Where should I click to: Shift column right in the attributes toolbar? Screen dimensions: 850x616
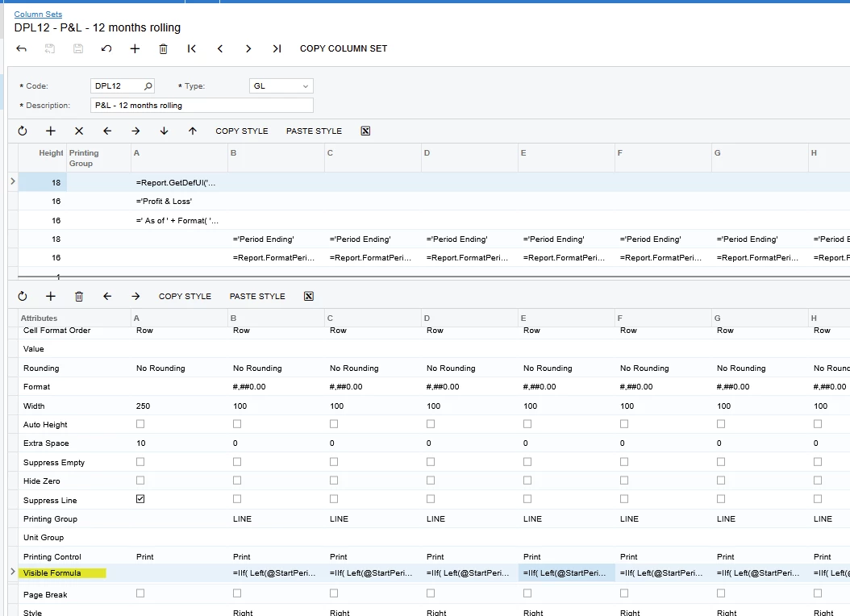click(135, 297)
